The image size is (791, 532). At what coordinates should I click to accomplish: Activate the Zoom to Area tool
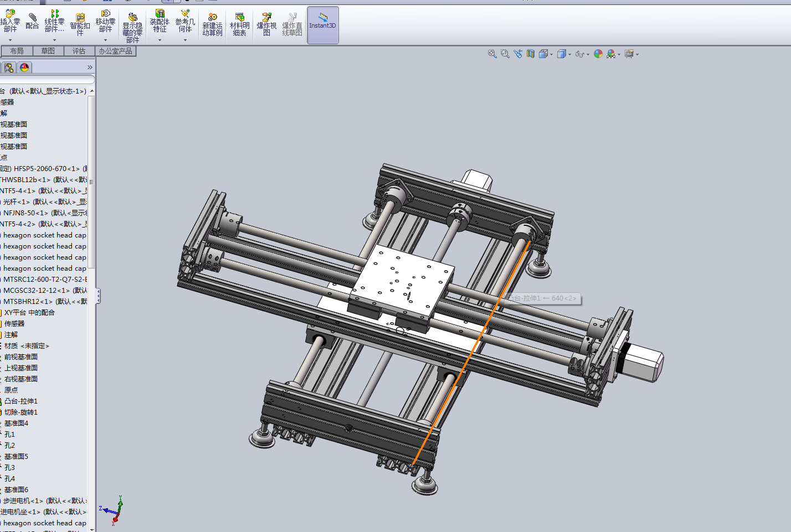[x=505, y=54]
